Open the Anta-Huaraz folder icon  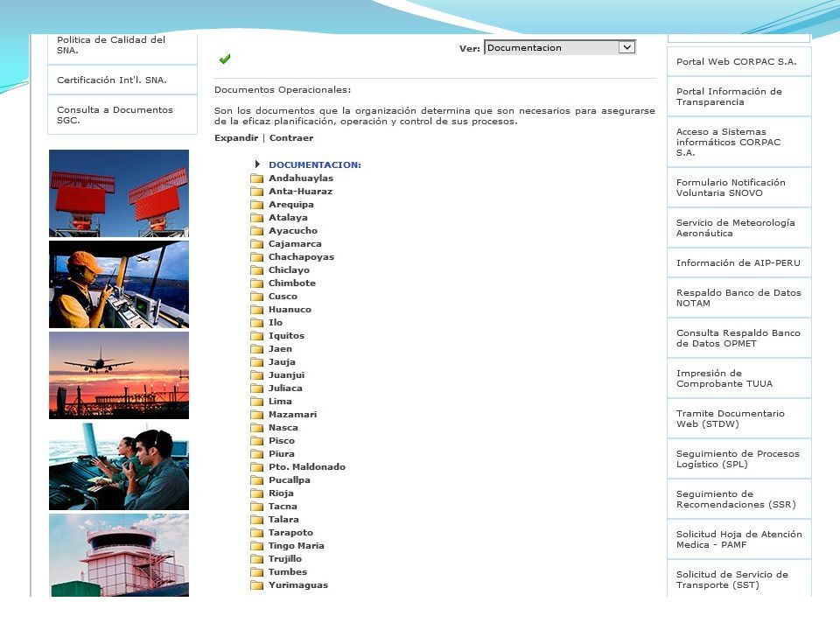[256, 192]
